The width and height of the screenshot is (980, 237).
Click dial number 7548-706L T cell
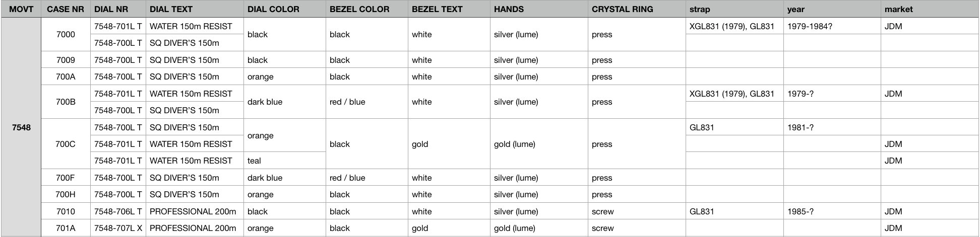click(x=118, y=211)
